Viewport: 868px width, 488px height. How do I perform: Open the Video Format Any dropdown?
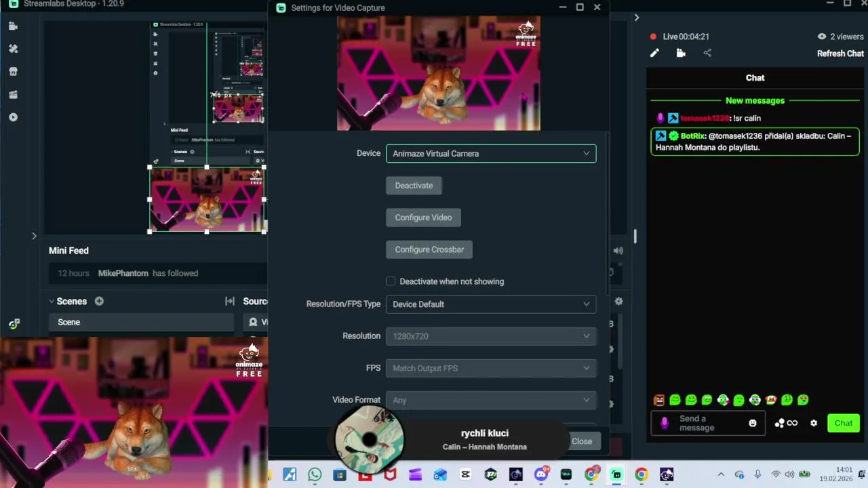pyautogui.click(x=491, y=400)
